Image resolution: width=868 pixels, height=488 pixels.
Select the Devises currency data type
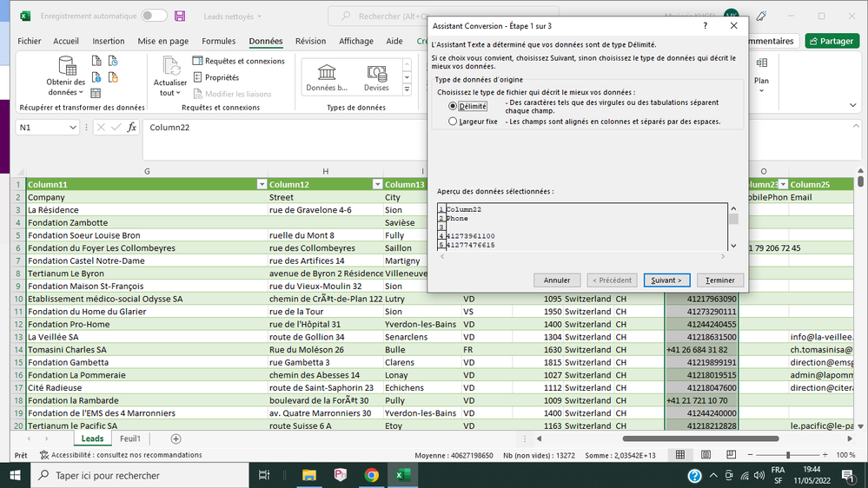376,77
